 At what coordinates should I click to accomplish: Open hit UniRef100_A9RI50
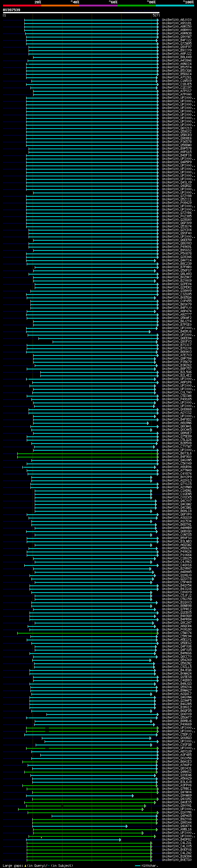pos(177,26)
